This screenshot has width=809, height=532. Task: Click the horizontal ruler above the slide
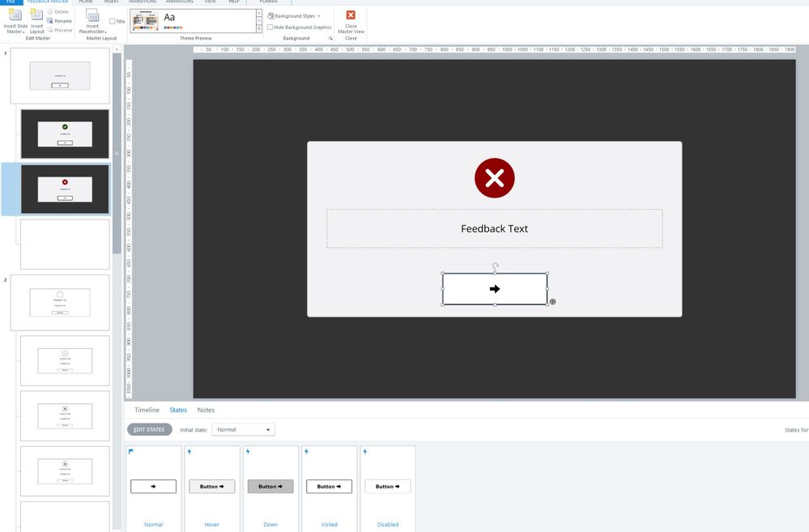click(x=494, y=49)
